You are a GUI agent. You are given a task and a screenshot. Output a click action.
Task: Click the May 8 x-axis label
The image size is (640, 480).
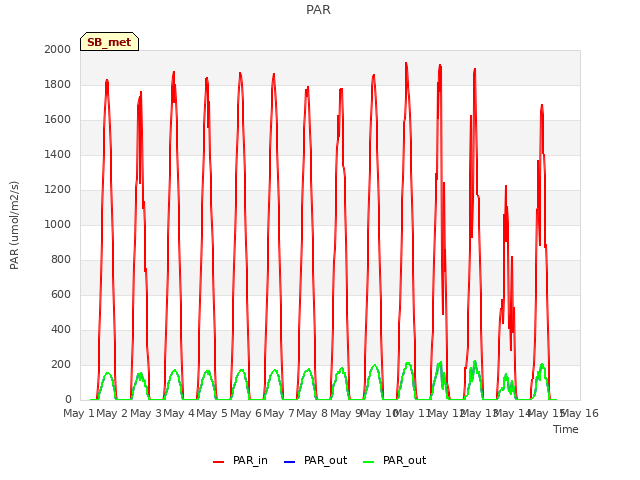click(x=312, y=413)
